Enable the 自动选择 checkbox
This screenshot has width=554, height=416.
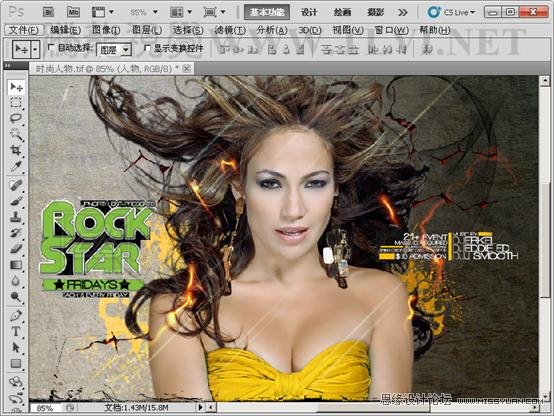[x=51, y=47]
